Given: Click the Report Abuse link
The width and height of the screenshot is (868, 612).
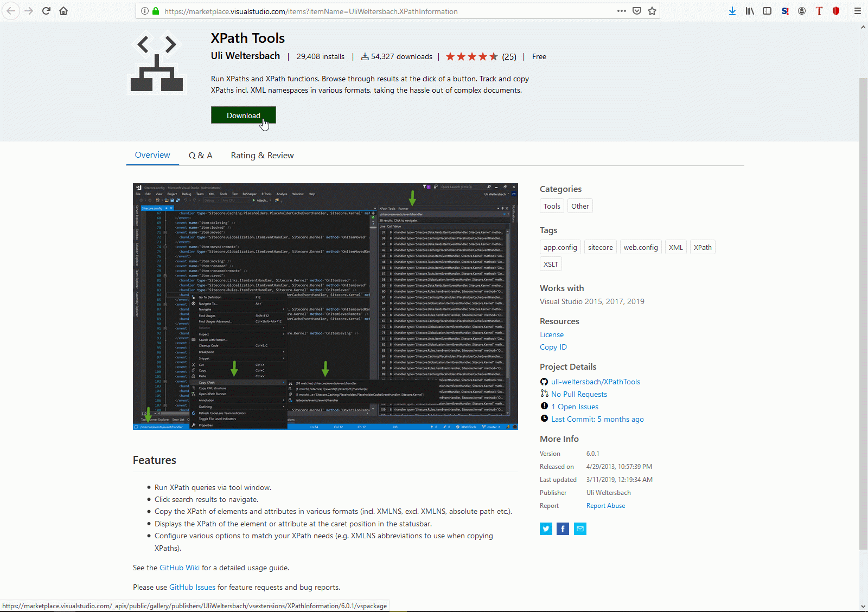Looking at the screenshot, I should [x=605, y=506].
